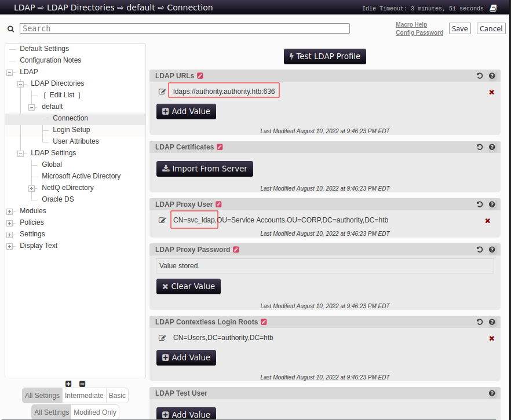Click the pink edit icon beside LDAP Proxy Password
511x420 pixels.
coord(236,250)
